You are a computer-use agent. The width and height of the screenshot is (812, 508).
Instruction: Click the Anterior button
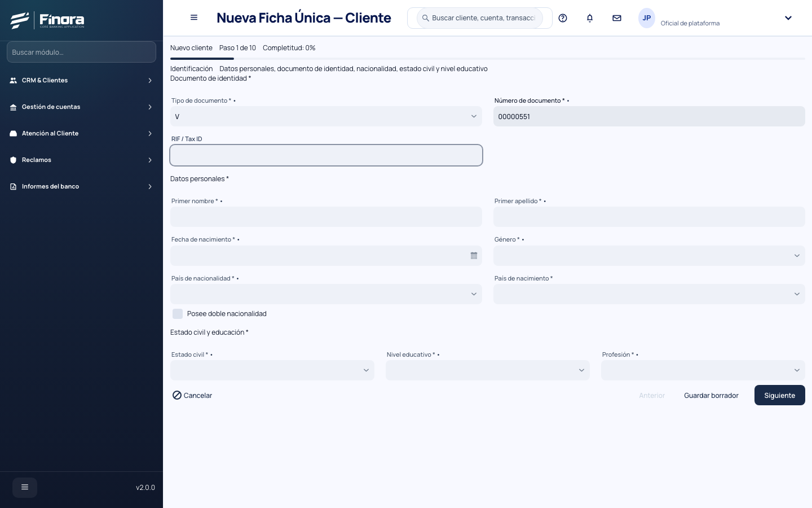pyautogui.click(x=652, y=395)
